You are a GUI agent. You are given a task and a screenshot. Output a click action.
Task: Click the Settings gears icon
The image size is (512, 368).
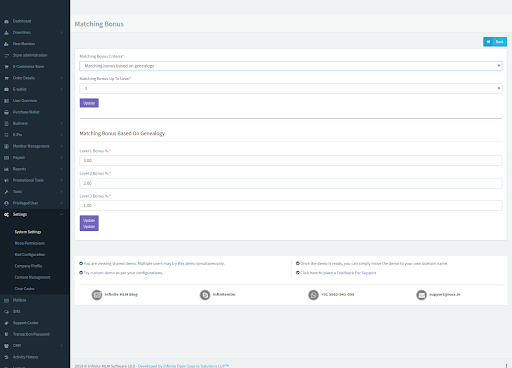pyautogui.click(x=6, y=215)
